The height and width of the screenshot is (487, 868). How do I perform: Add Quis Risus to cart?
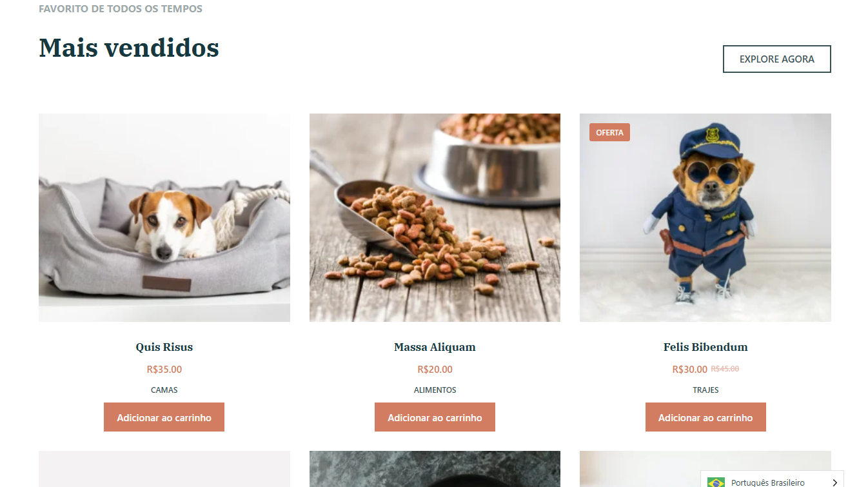pos(164,417)
